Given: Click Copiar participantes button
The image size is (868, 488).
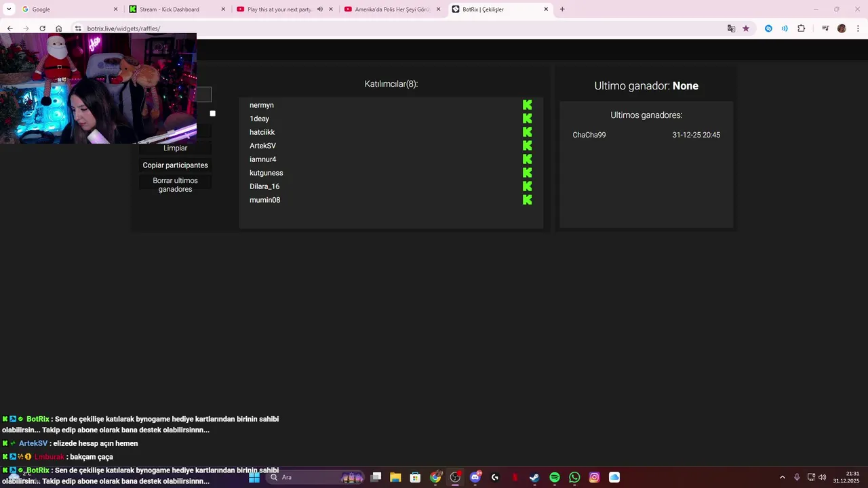Looking at the screenshot, I should 175,165.
